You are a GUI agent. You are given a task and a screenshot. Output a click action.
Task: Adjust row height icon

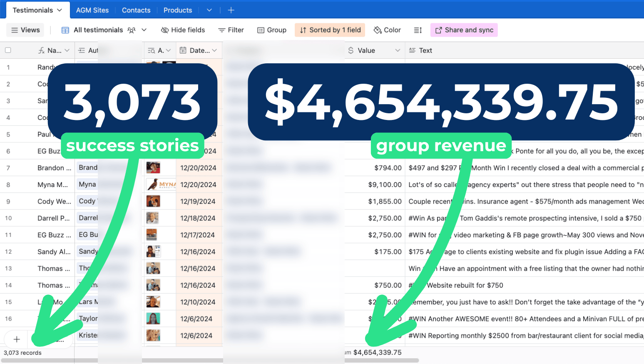coord(418,30)
